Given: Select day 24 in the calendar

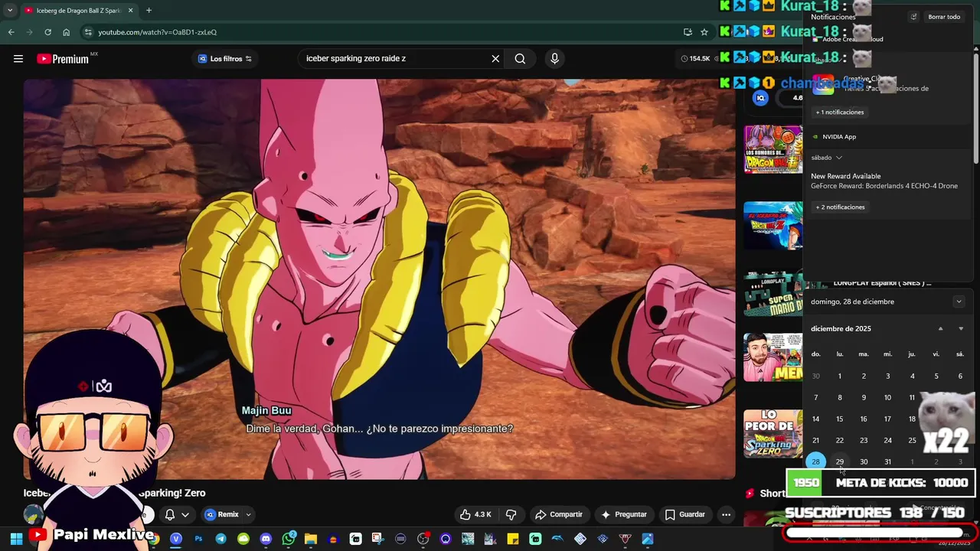Looking at the screenshot, I should 887,440.
